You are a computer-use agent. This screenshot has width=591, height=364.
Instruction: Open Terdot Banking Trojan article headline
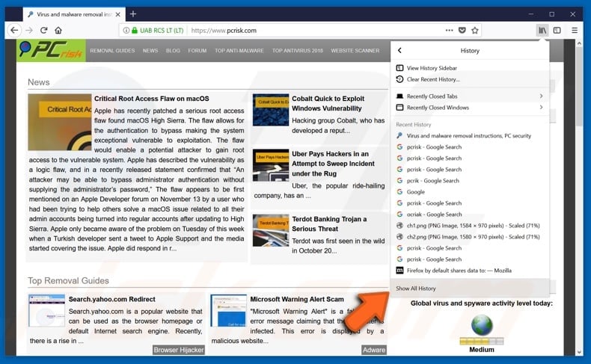tap(329, 224)
